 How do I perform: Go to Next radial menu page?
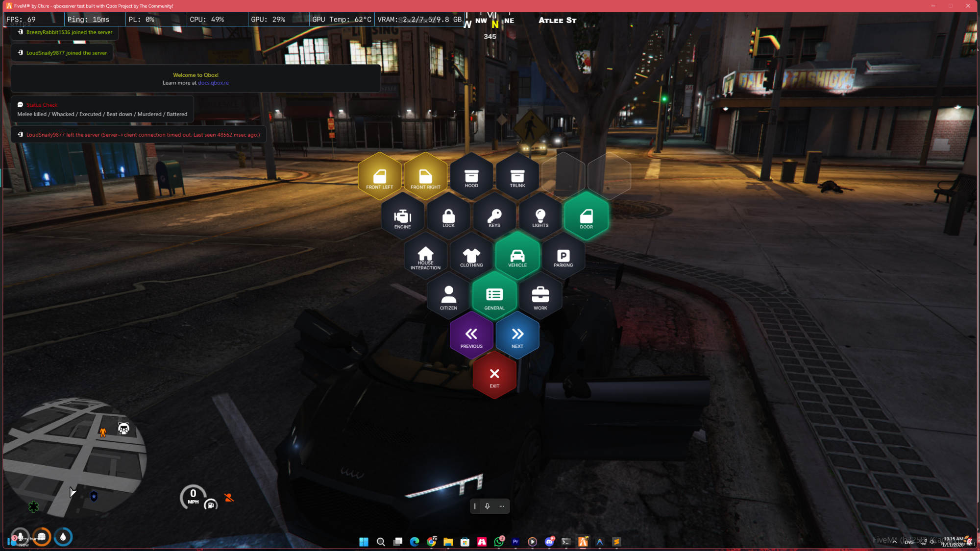pos(517,335)
